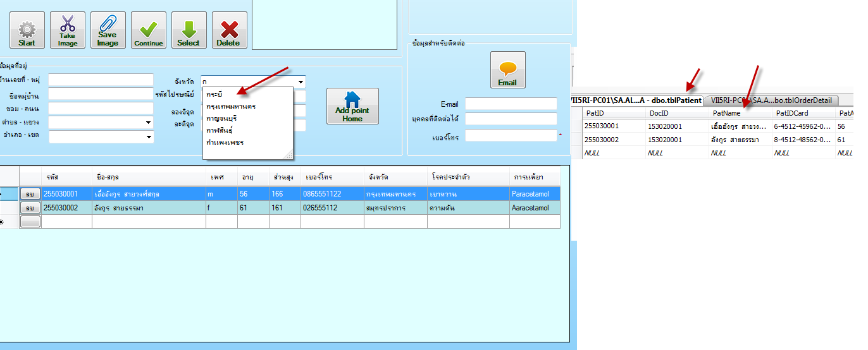The height and width of the screenshot is (350, 868).
Task: Click PatName column header in SQL table
Action: pos(740,113)
